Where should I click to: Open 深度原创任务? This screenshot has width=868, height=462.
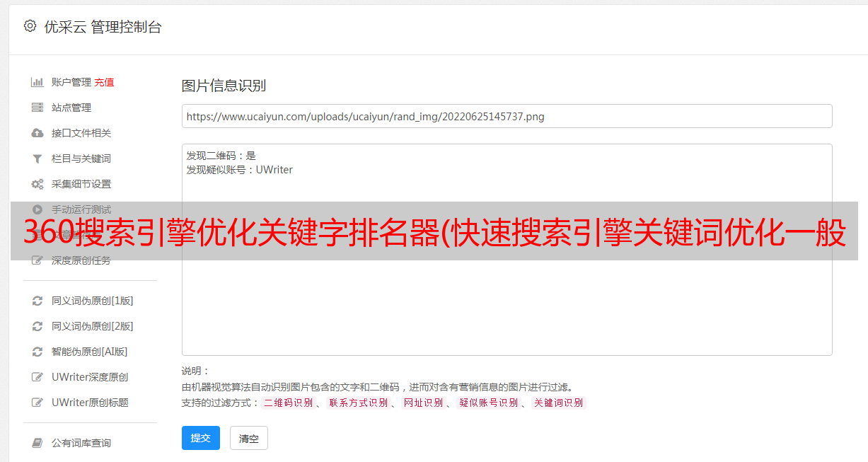click(81, 260)
